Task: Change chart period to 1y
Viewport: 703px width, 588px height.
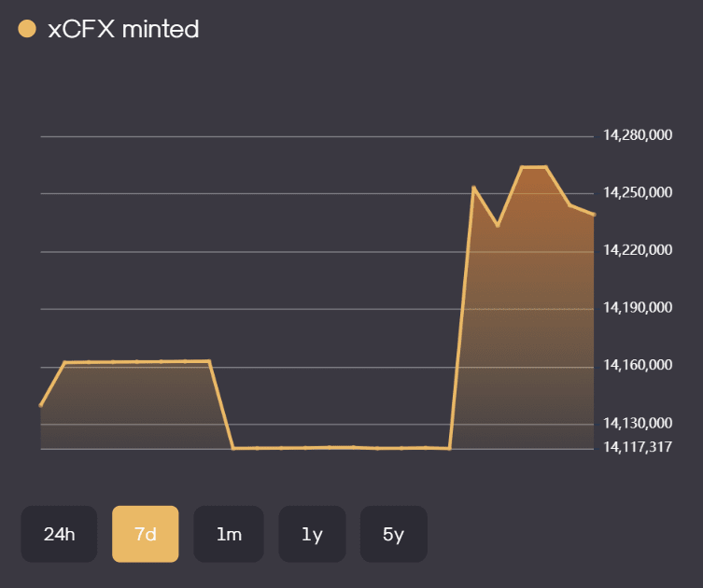Action: [312, 534]
